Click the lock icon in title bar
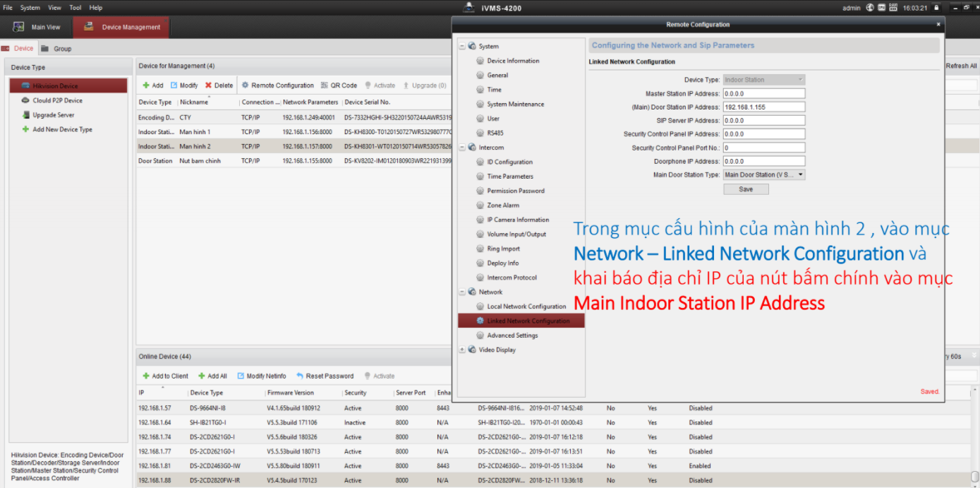The width and height of the screenshot is (980, 488). [x=936, y=8]
